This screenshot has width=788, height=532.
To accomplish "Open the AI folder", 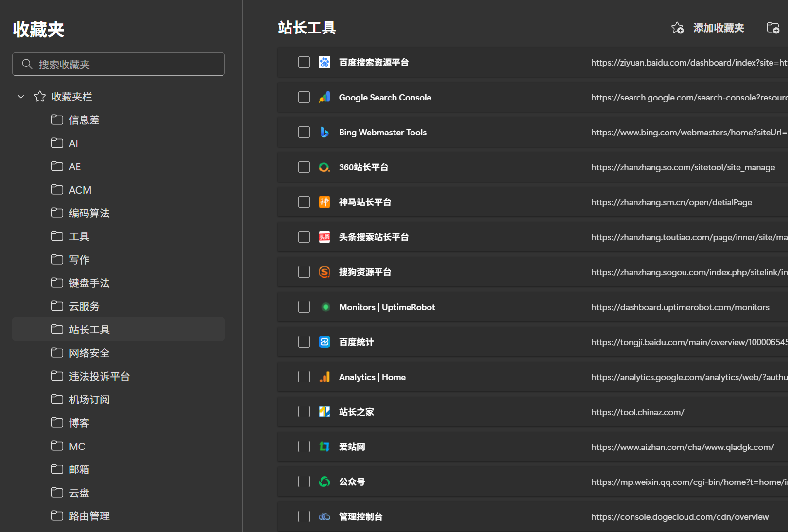I will click(x=119, y=143).
